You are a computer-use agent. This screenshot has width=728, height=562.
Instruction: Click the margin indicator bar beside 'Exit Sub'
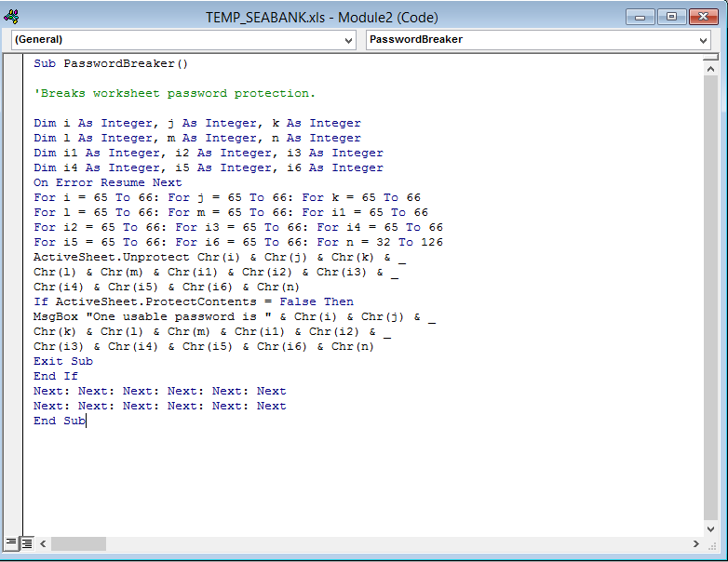(13, 361)
